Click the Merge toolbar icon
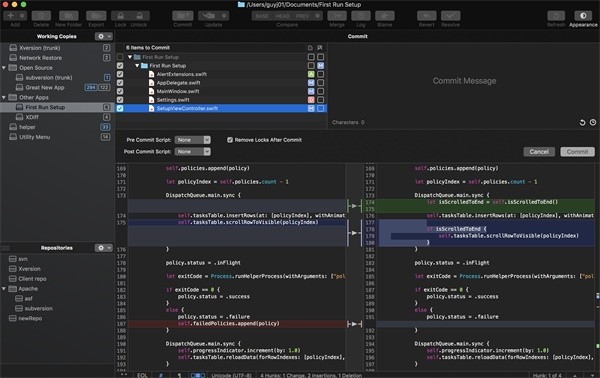The height and width of the screenshot is (378, 600). (337, 16)
